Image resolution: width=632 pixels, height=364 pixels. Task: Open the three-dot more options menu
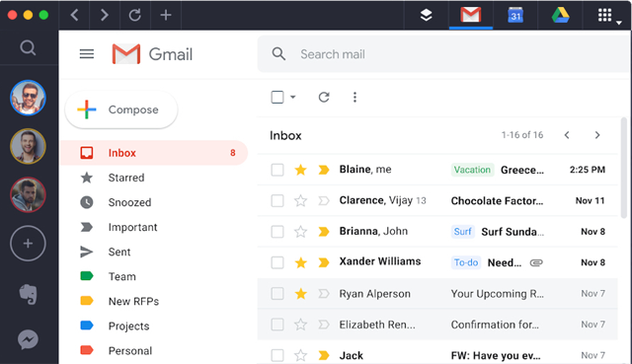pos(355,97)
